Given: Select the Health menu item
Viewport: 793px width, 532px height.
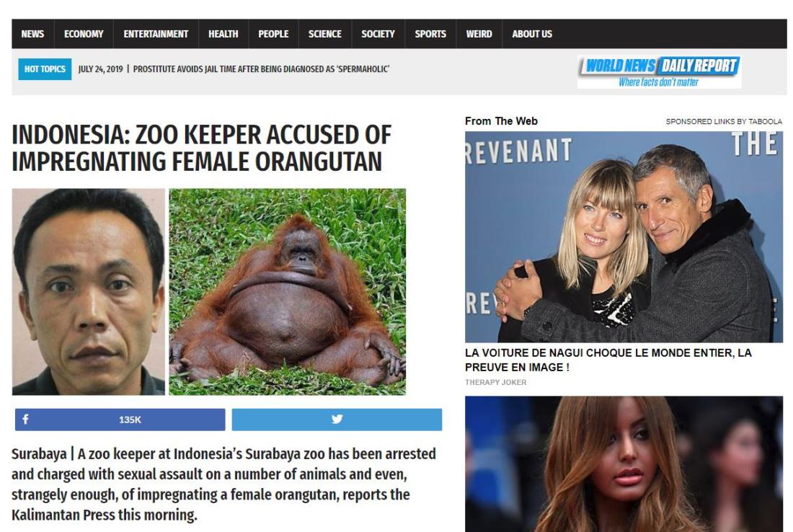Looking at the screenshot, I should tap(223, 34).
